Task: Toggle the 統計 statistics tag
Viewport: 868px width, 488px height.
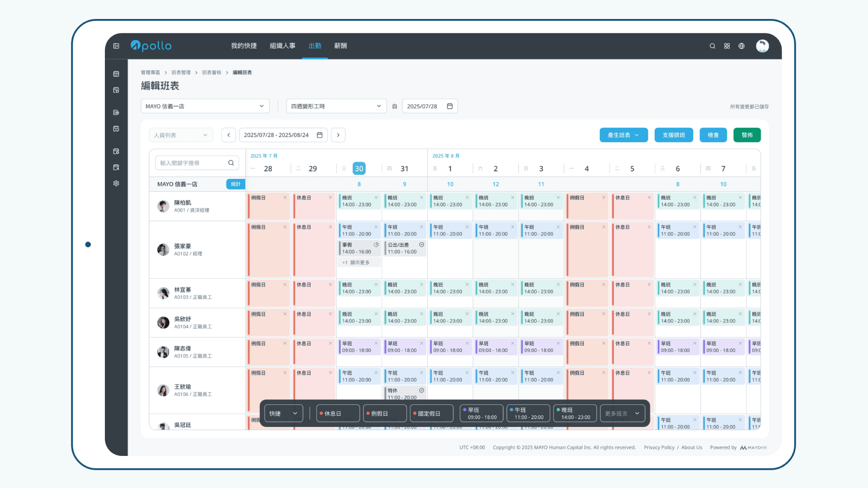Action: [x=236, y=184]
